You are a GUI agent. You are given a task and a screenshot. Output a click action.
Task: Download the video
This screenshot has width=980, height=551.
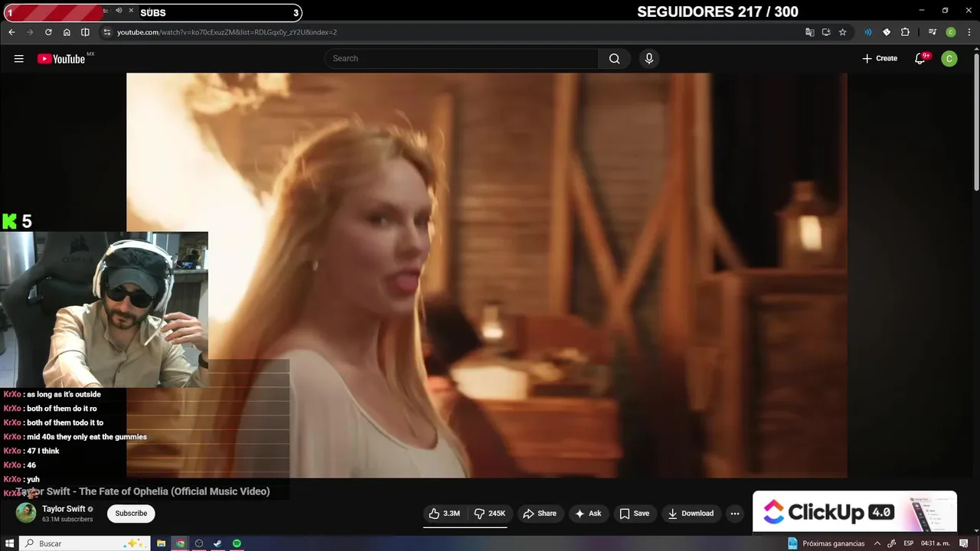coord(691,514)
